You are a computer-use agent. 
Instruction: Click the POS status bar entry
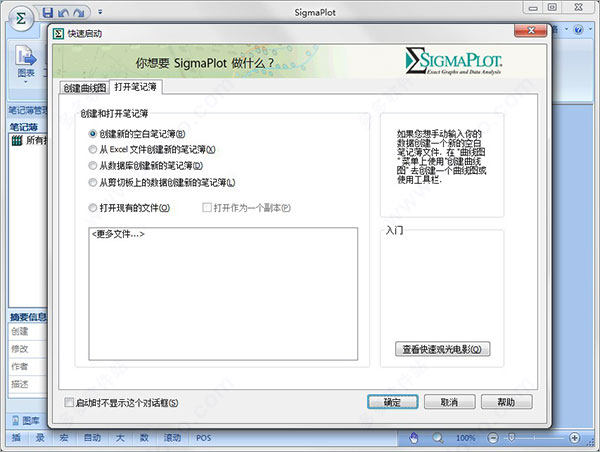[204, 438]
